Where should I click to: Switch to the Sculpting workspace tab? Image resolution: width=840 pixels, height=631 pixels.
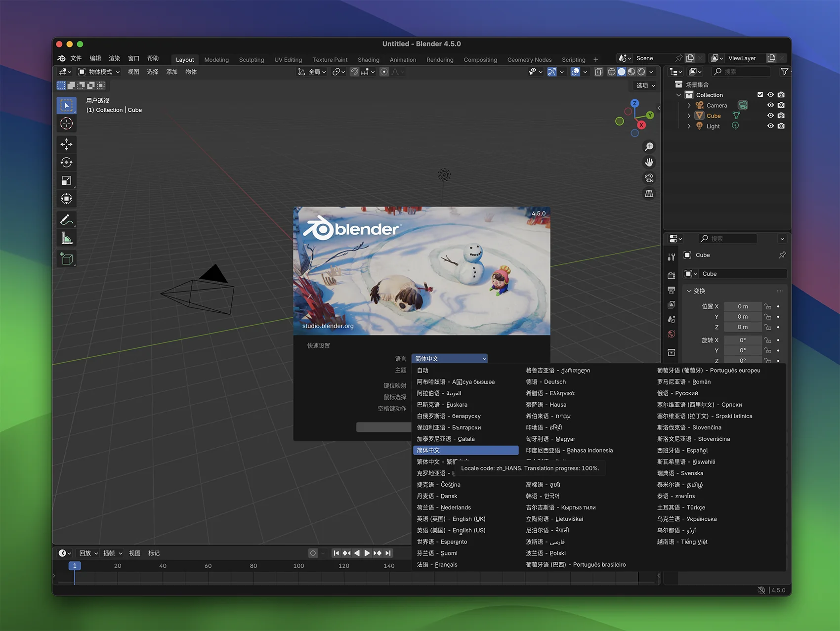tap(252, 60)
